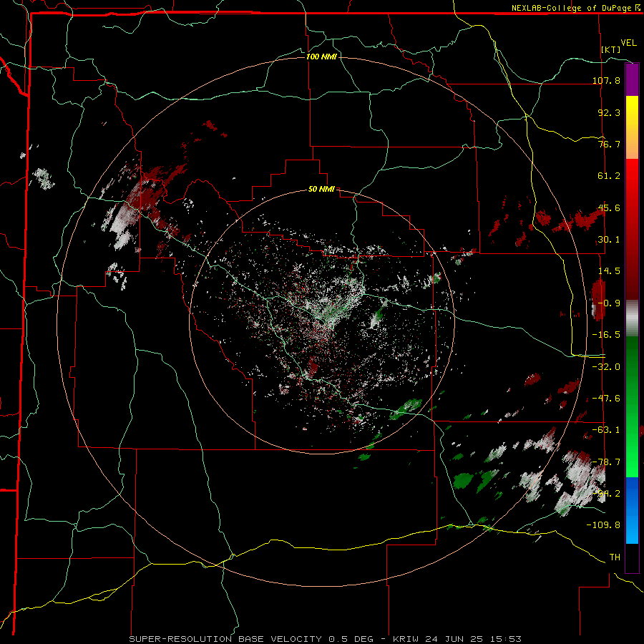Select the 92.3 value on the velocity scale
This screenshot has width=644, height=644.
pyautogui.click(x=609, y=112)
